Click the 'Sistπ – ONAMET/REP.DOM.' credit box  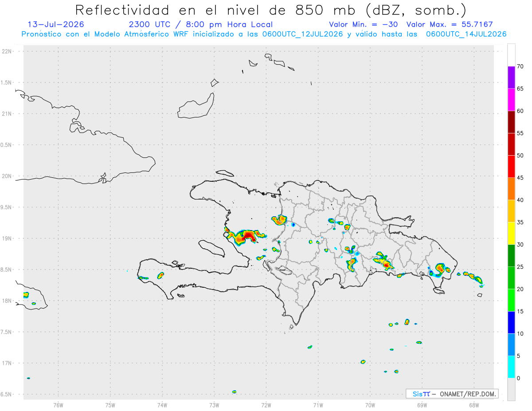pyautogui.click(x=452, y=394)
